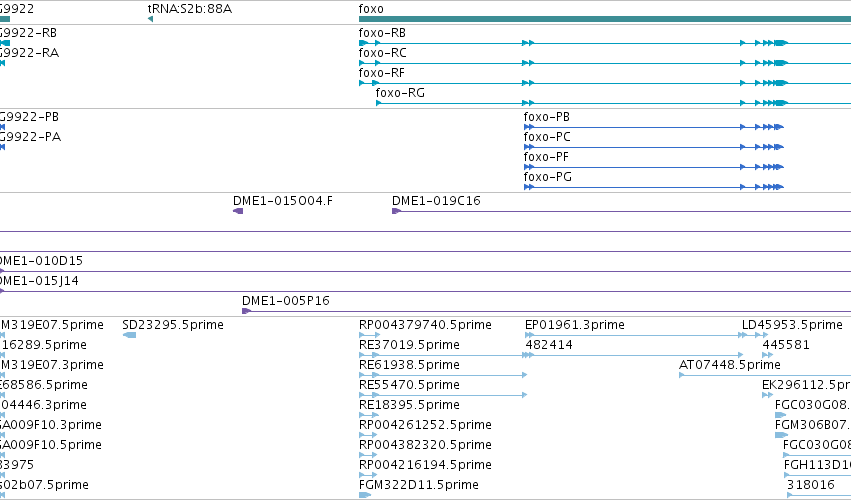
Task: Click the FGM322D11.5prime EST block glyph
Action: click(365, 495)
